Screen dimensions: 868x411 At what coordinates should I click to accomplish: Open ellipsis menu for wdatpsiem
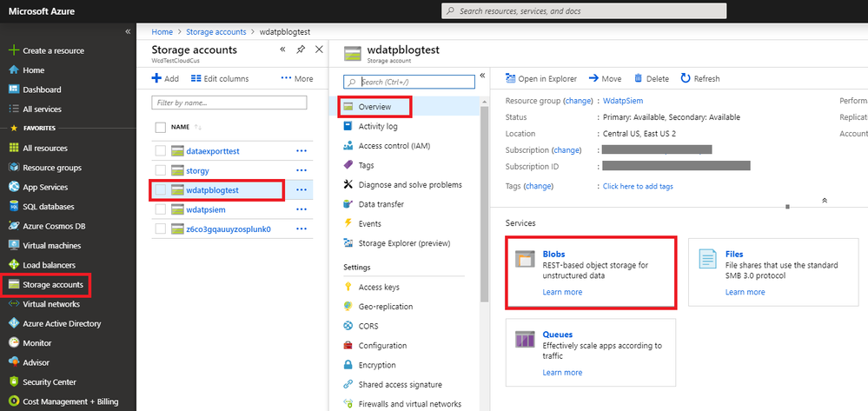(301, 209)
